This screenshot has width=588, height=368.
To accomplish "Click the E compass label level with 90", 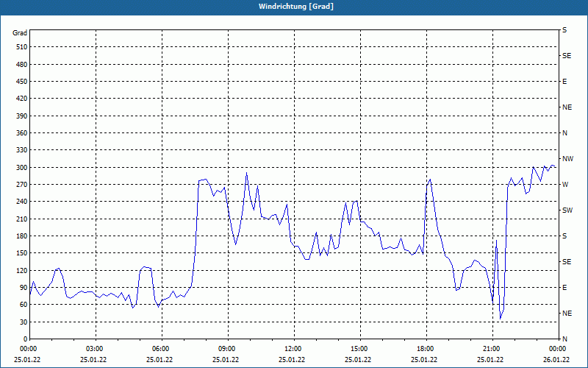I will (564, 288).
